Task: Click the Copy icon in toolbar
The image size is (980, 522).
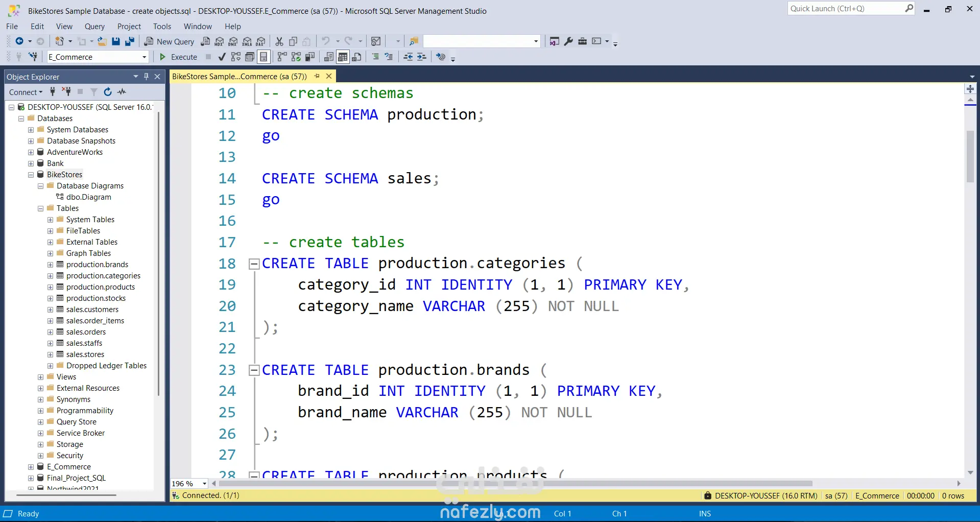Action: click(293, 41)
